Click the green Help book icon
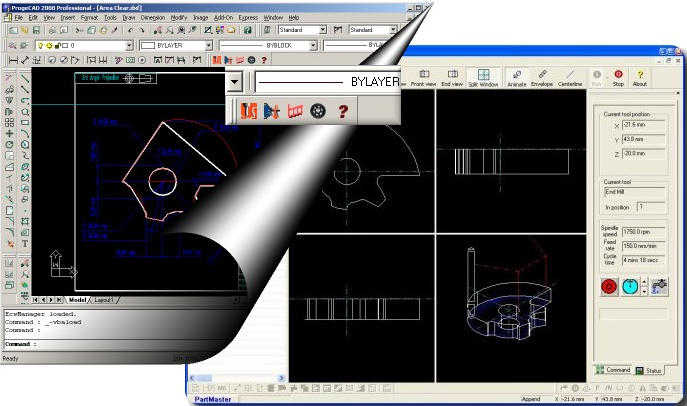The height and width of the screenshot is (406, 687). tap(248, 30)
